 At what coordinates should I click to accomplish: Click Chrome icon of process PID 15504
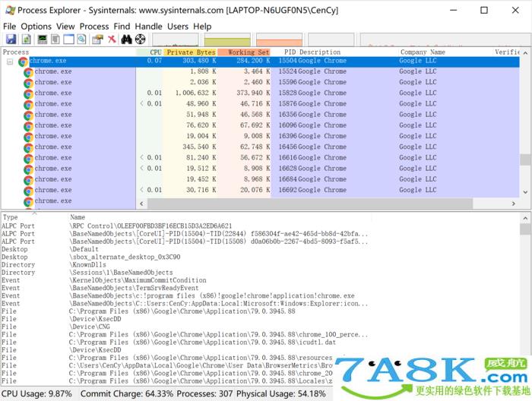pos(23,62)
